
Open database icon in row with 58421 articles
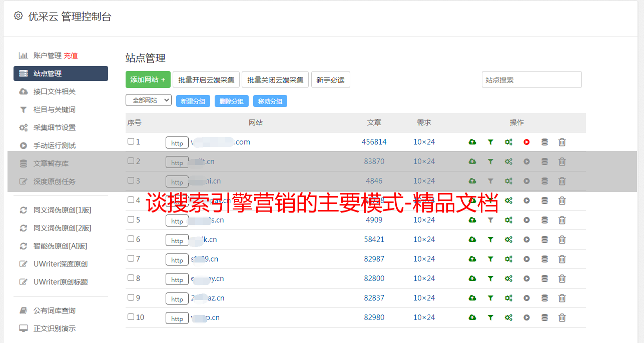point(544,239)
